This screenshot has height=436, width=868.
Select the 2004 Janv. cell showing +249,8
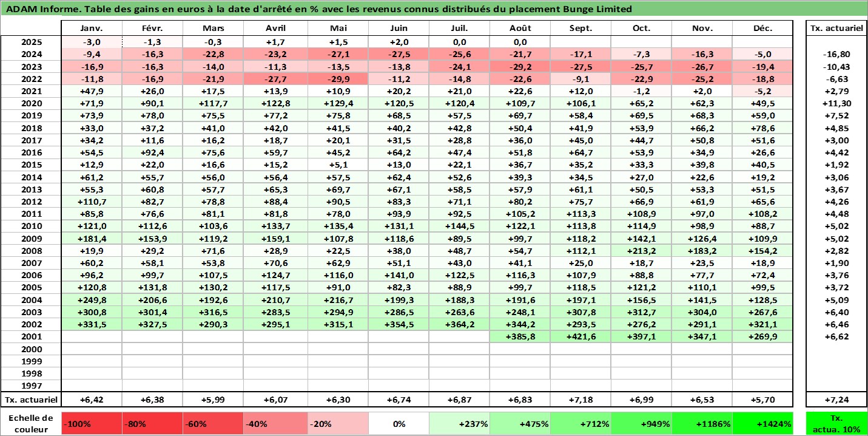[92, 299]
